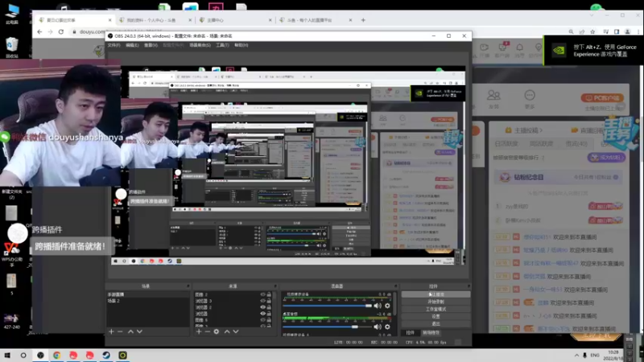Click 停止推流 stop streaming button

pyautogui.click(x=436, y=294)
